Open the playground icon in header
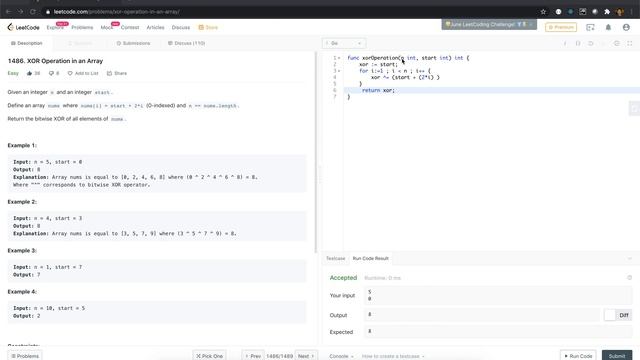Viewport: 640px width, 360px height. (590, 27)
